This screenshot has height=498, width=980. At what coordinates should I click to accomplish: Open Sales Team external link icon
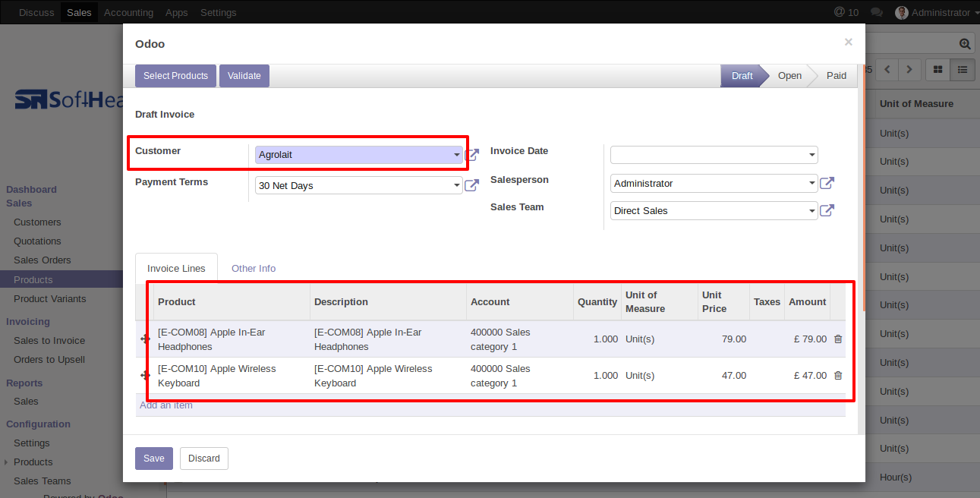click(x=827, y=210)
